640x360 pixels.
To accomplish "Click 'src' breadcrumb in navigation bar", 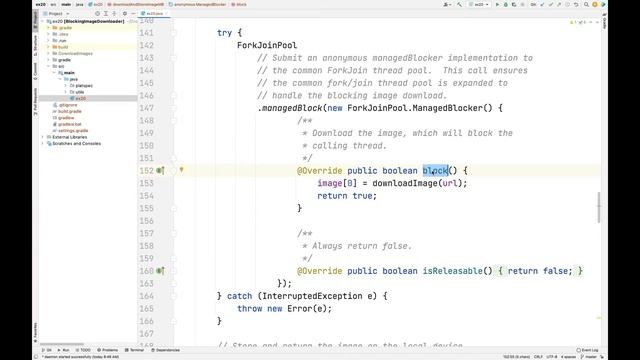I will [x=53, y=4].
